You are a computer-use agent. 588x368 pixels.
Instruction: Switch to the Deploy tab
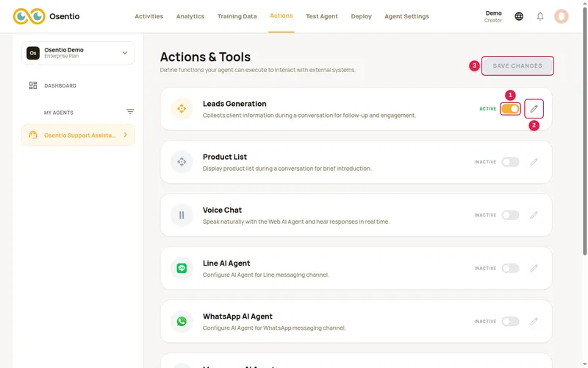coord(361,16)
